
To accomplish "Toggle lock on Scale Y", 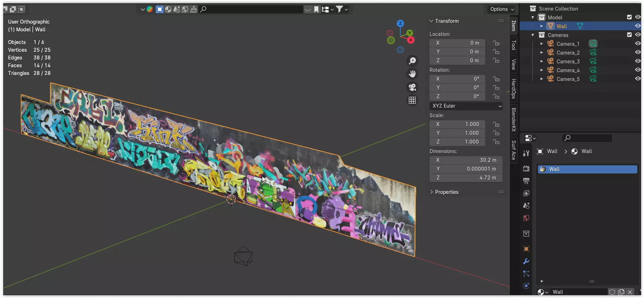I will [496, 133].
